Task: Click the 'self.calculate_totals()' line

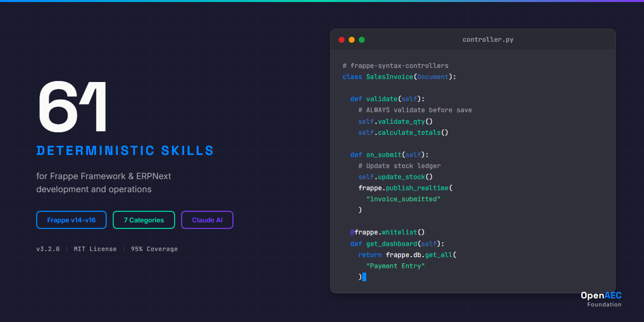Action: (x=404, y=133)
